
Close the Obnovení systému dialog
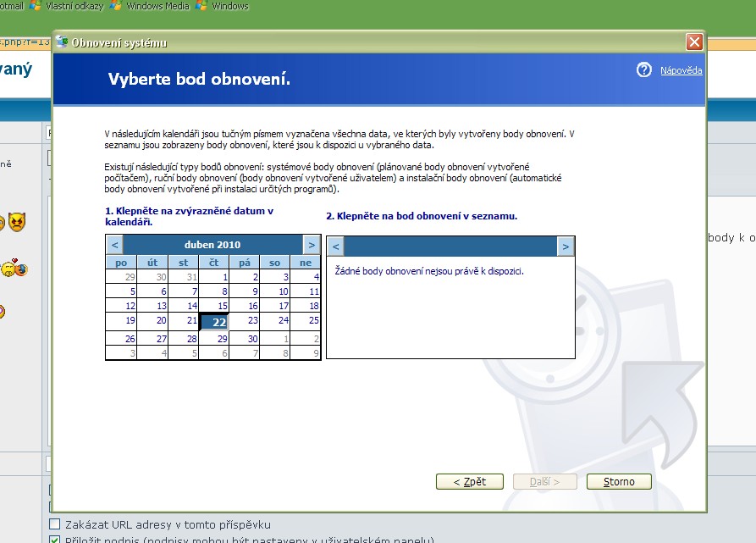[694, 42]
